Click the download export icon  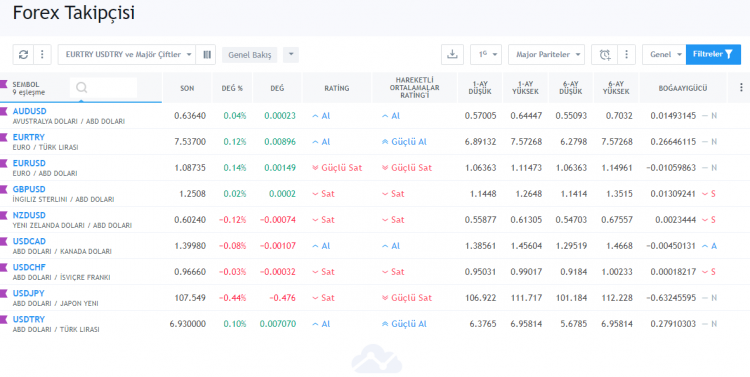[x=452, y=55]
